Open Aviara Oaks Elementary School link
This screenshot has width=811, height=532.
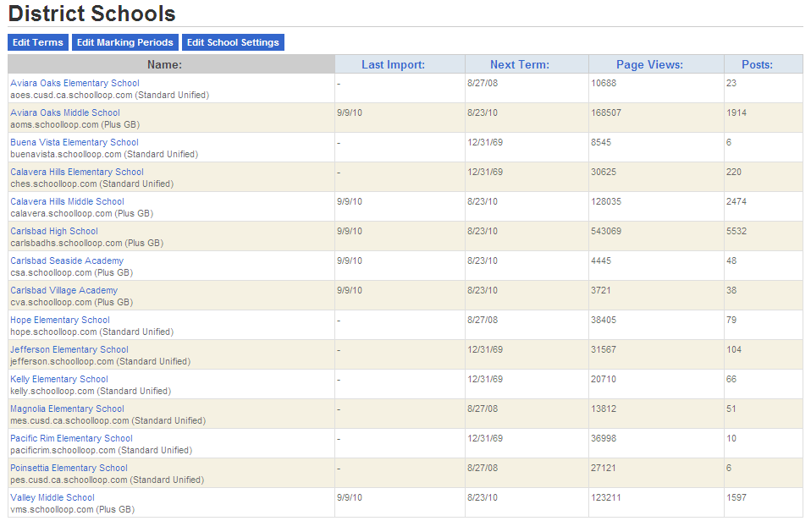(x=74, y=83)
